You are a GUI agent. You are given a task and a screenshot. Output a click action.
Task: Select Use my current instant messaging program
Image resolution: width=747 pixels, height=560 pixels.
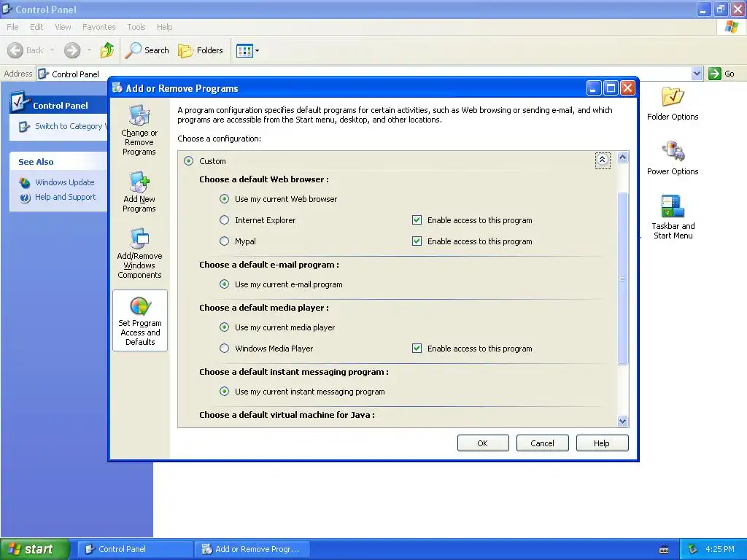coord(225,392)
